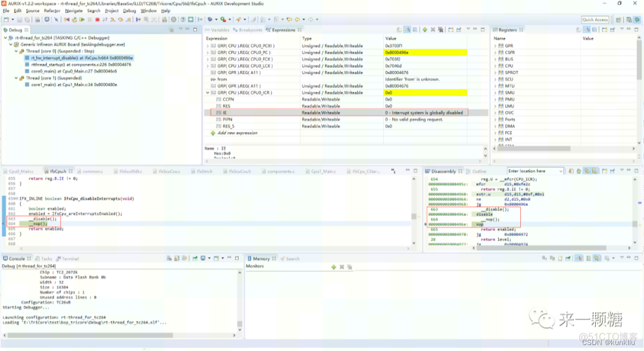Open the Navigate menu
Screen dimensions: 644x351
tap(74, 11)
